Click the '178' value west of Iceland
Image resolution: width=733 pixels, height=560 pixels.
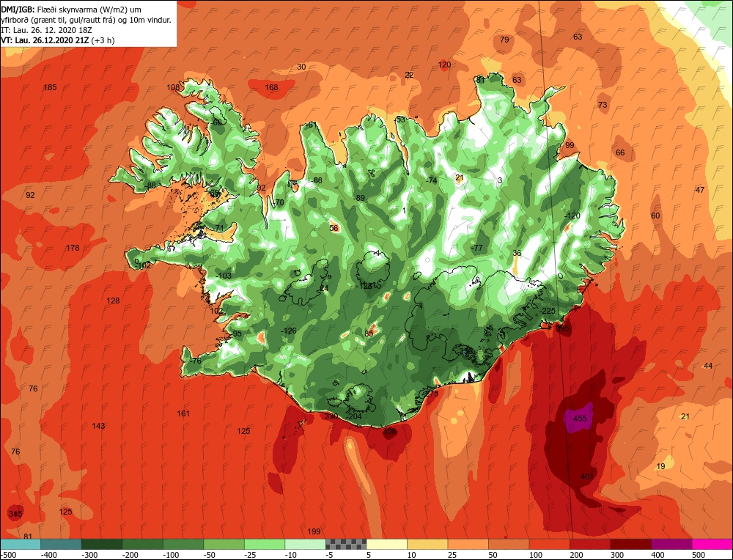(x=73, y=248)
